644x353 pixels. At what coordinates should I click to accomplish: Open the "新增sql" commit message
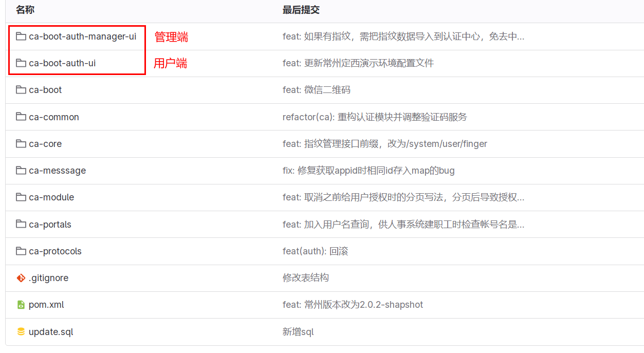pos(298,332)
